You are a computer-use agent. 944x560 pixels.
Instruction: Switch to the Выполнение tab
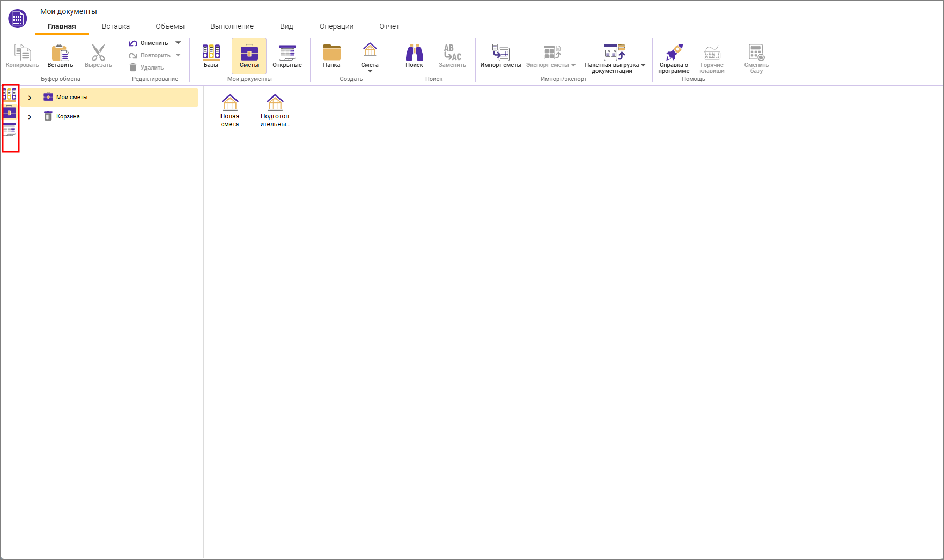click(232, 26)
